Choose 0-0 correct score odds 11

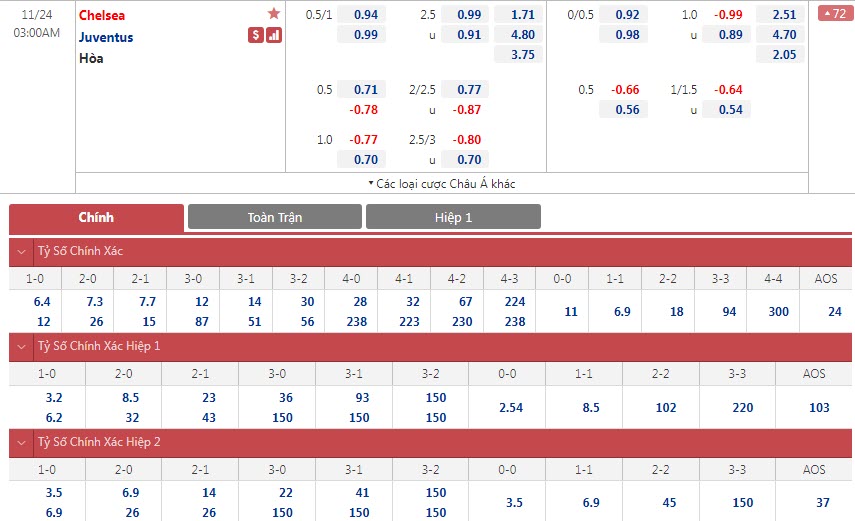571,312
